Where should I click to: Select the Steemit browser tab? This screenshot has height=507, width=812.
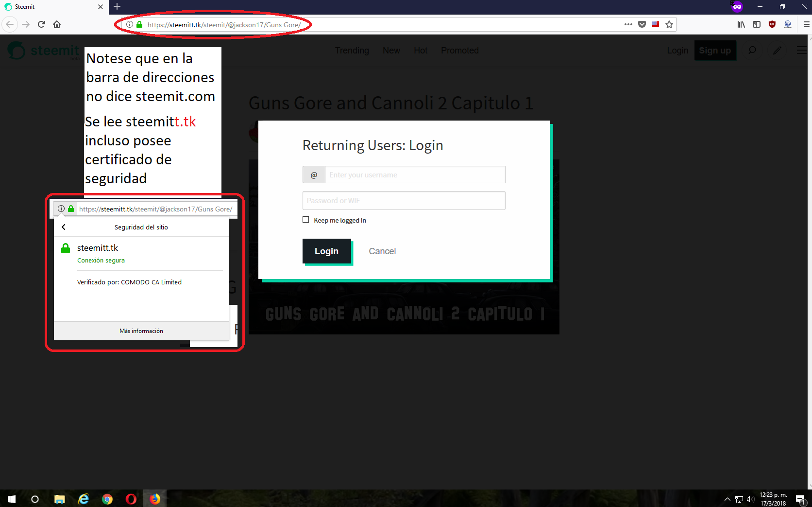pos(53,7)
